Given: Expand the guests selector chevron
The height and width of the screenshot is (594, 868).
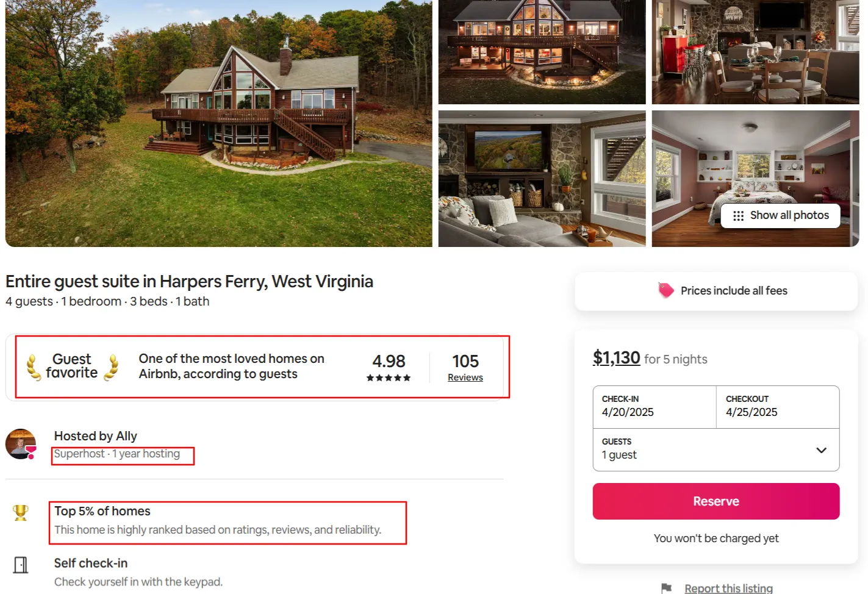Looking at the screenshot, I should pyautogui.click(x=820, y=449).
